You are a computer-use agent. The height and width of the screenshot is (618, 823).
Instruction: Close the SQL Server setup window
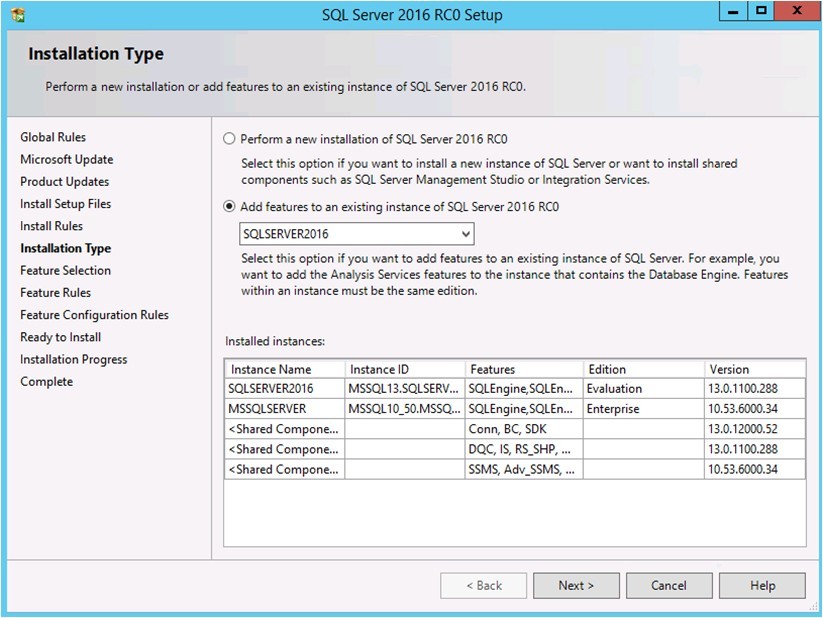point(797,11)
